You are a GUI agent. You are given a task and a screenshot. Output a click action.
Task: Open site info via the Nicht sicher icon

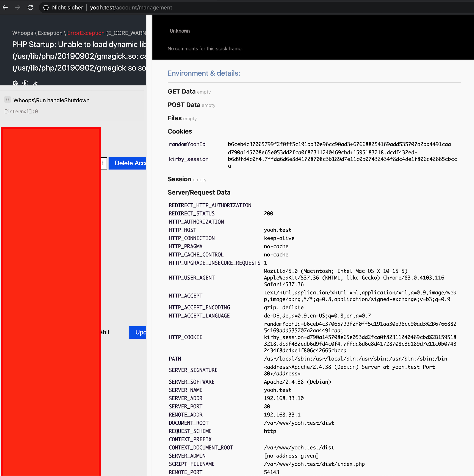(46, 7)
